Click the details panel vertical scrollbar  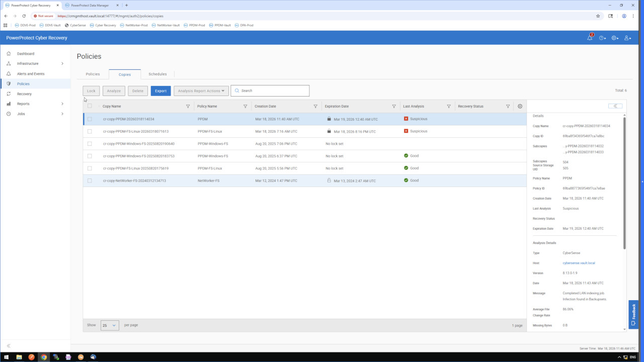coord(625,184)
